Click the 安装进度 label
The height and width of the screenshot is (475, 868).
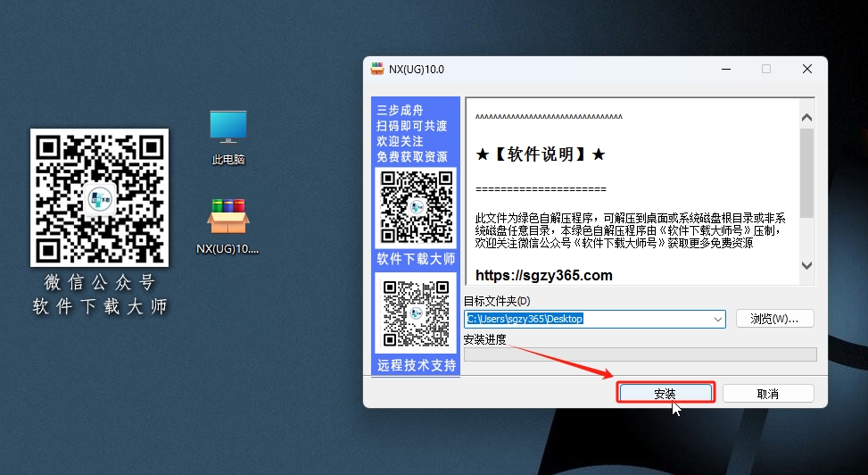[x=485, y=339]
